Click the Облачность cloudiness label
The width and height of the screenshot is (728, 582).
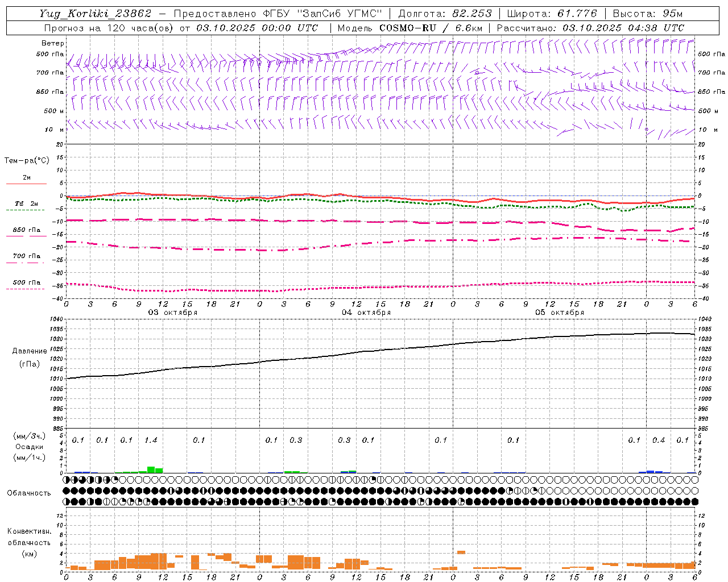tap(29, 493)
